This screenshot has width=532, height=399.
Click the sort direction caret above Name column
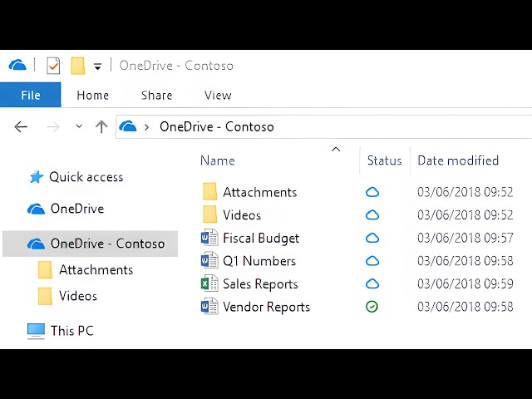click(336, 150)
